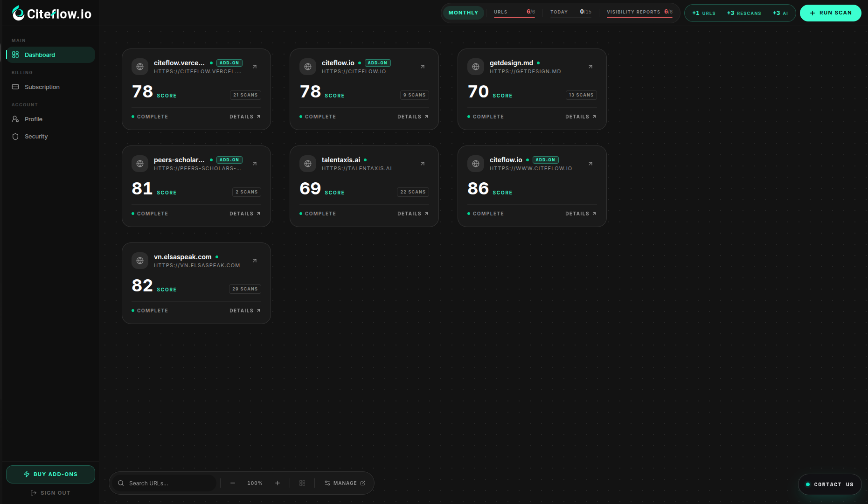
Task: Switch layout with the grid view icon
Action: coord(302,483)
